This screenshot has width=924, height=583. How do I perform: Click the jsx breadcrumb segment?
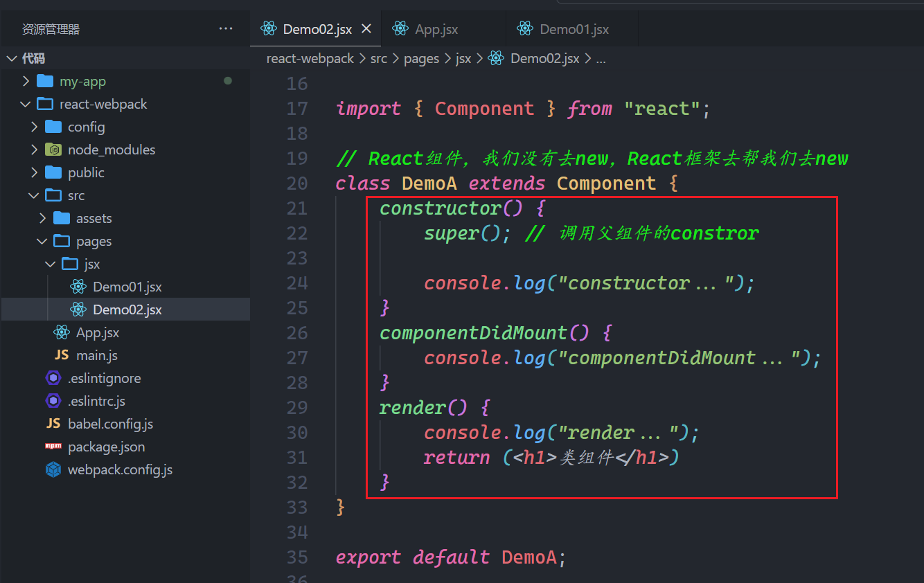[463, 59]
